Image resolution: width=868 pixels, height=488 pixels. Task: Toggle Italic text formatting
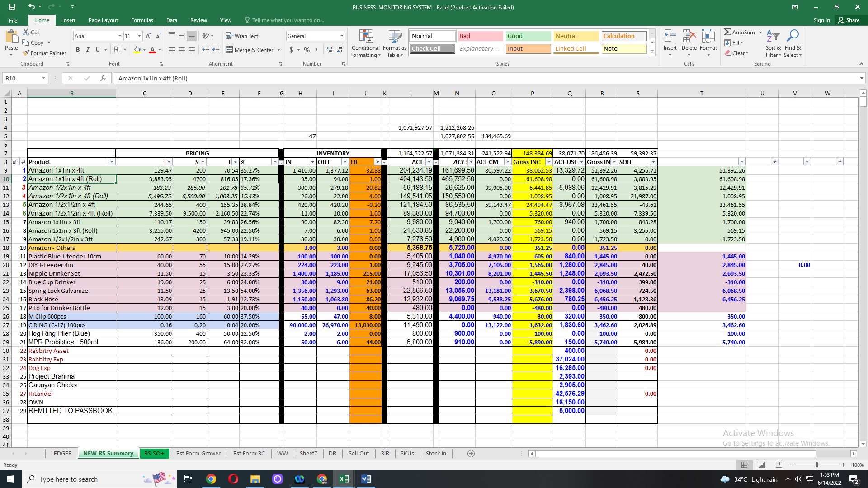click(88, 50)
